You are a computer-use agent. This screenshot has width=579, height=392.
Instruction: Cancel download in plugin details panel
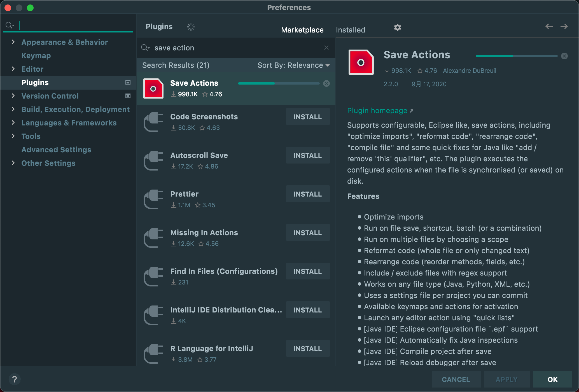[x=564, y=56]
